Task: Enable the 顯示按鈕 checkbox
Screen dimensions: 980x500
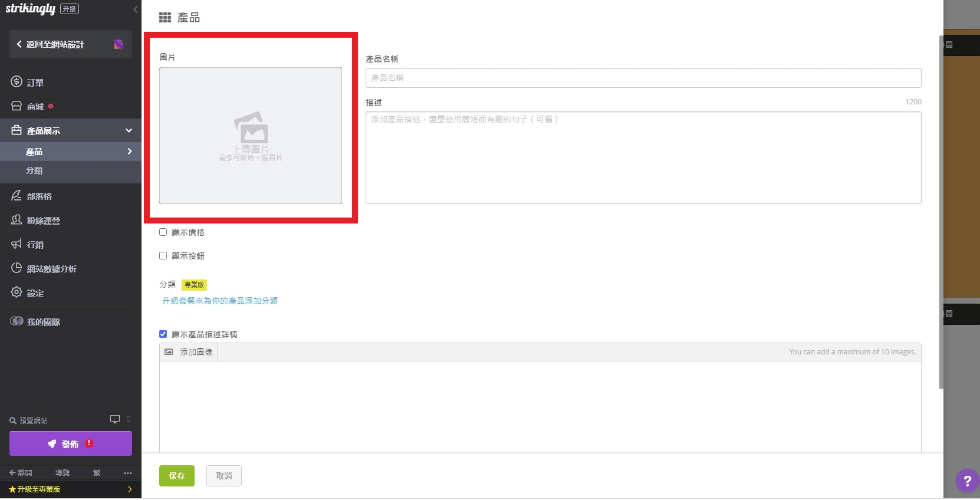Action: [163, 256]
